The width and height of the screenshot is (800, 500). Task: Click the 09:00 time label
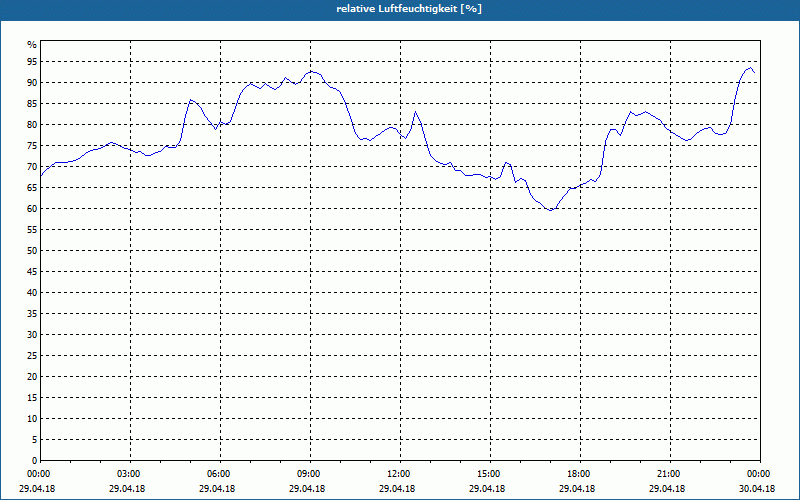308,474
